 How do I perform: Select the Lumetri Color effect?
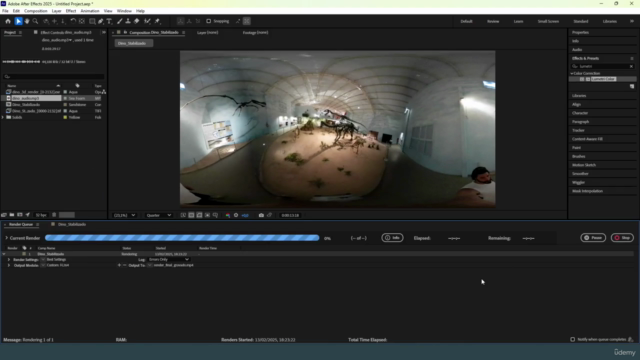point(603,79)
